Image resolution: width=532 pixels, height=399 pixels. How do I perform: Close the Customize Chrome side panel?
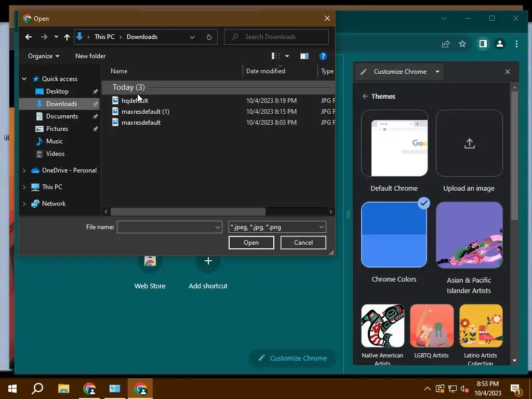pyautogui.click(x=507, y=72)
